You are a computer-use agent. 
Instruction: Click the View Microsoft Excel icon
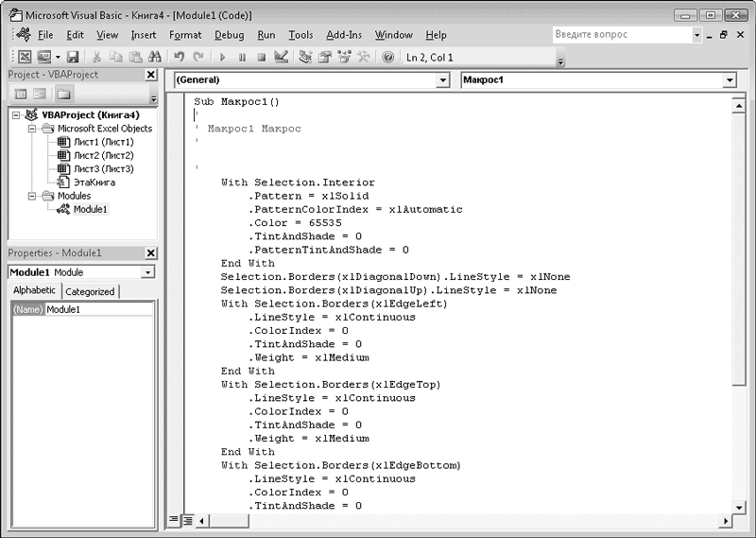(x=25, y=58)
